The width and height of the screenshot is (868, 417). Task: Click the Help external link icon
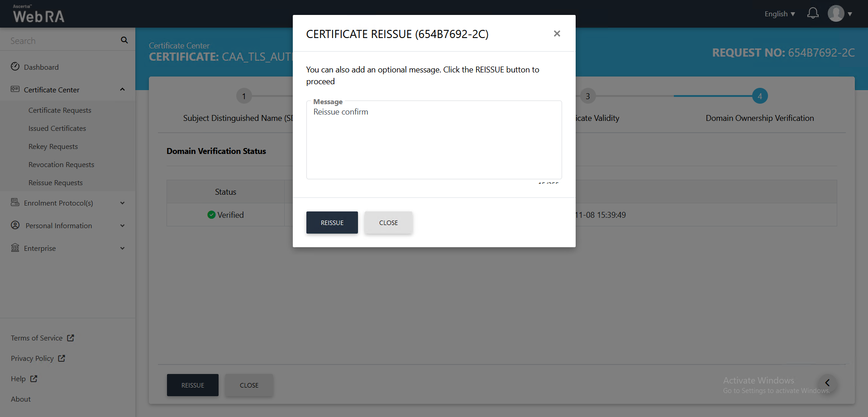(x=34, y=379)
